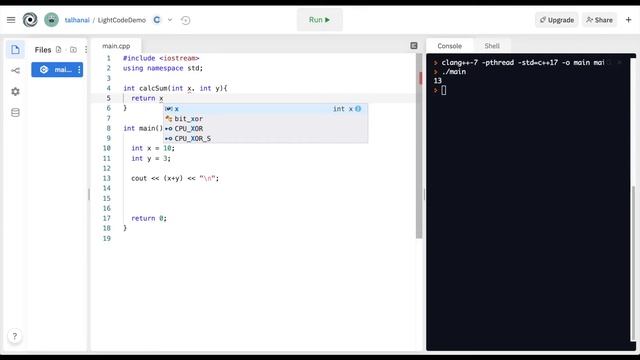Viewport: 640px width, 360px height.
Task: Click the 'return x' line in calcSum
Action: (x=147, y=98)
